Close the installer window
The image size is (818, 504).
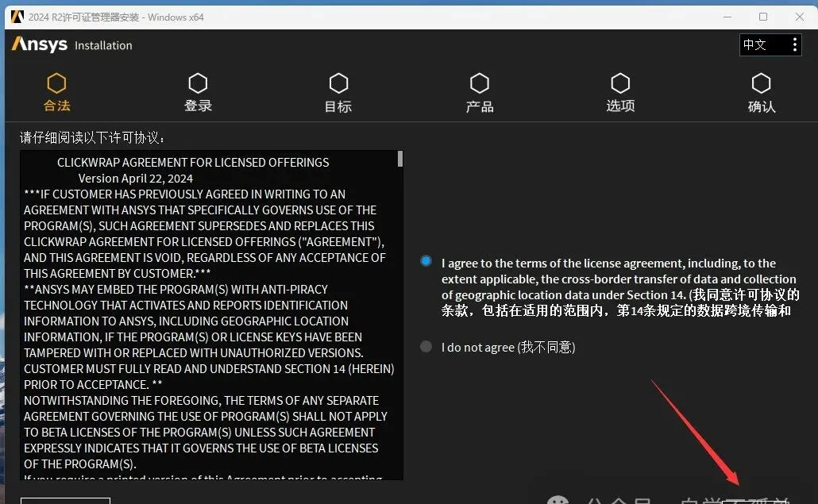click(799, 17)
